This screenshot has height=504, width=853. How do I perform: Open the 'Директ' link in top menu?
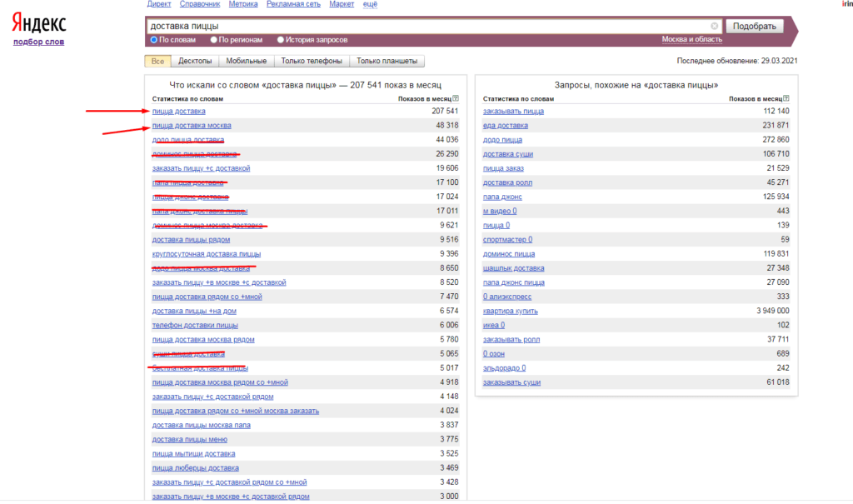pos(159,4)
